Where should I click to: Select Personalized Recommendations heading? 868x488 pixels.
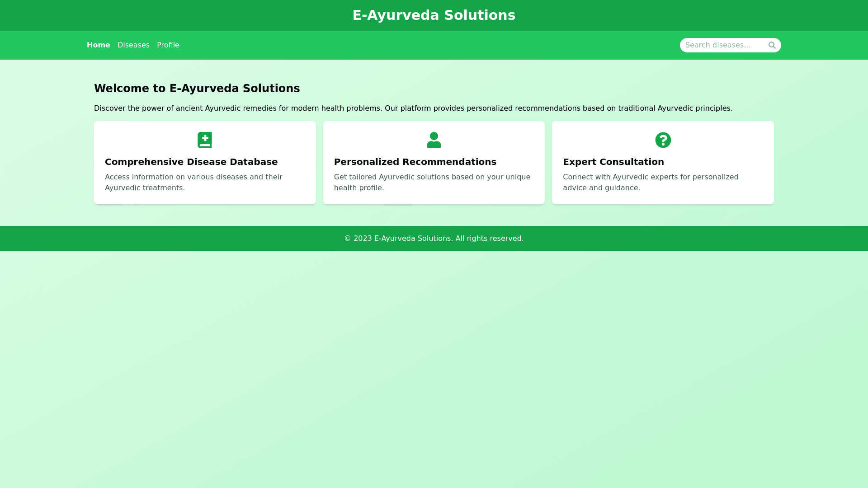(415, 162)
